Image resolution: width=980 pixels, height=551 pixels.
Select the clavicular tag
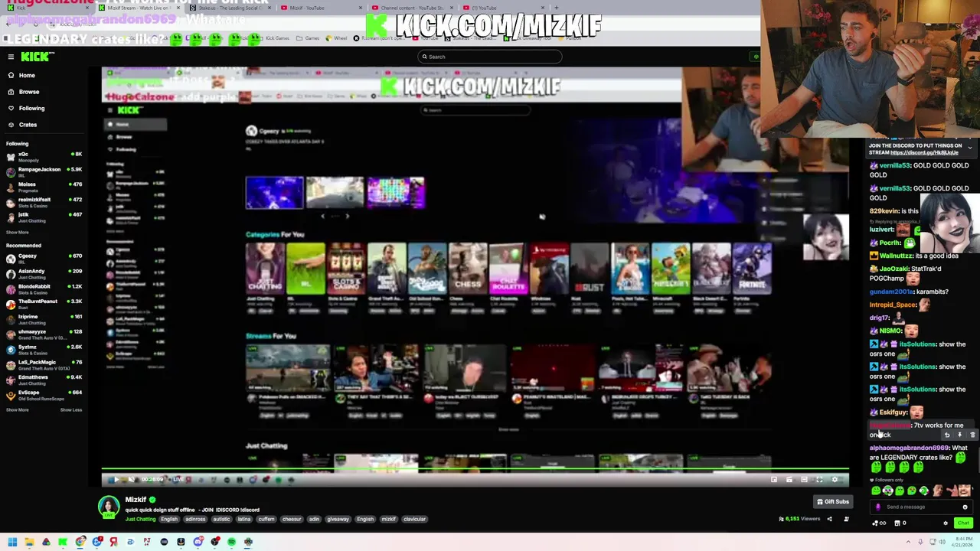point(414,519)
